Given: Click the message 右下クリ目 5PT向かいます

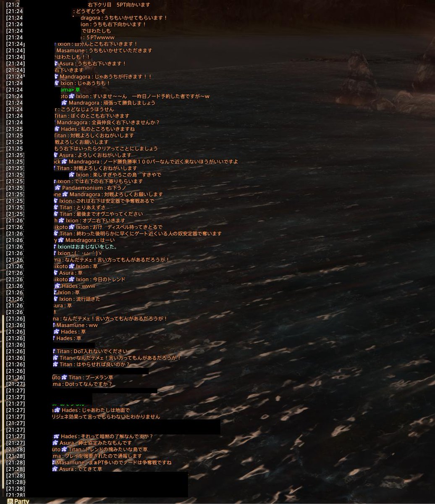Looking at the screenshot, I should tap(119, 5).
